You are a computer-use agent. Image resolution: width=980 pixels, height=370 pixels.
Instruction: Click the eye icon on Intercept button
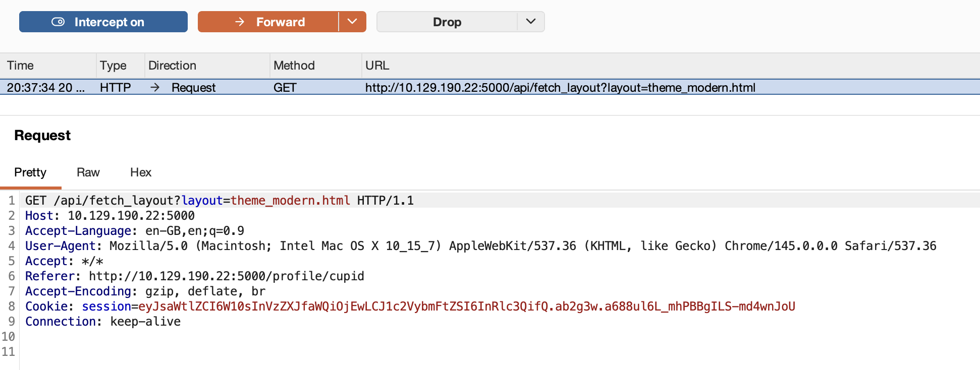coord(58,22)
